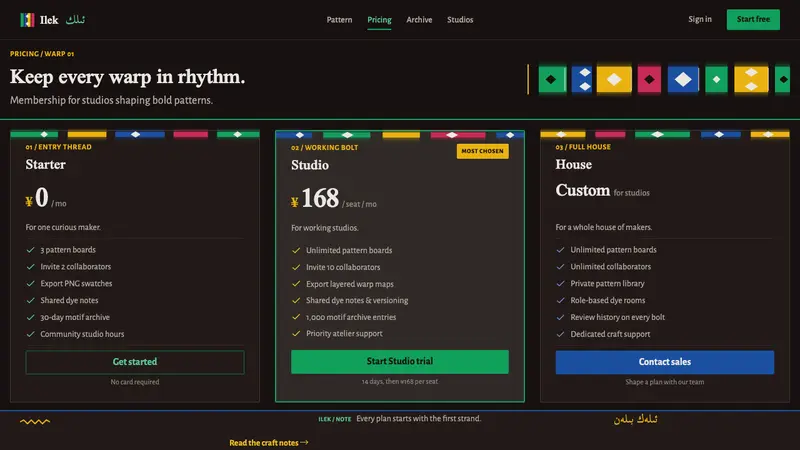Open the Studios nav item

[460, 20]
